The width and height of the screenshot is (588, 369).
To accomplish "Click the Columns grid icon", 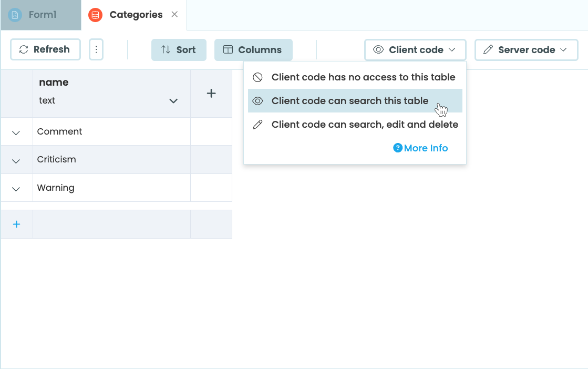I will (x=228, y=49).
